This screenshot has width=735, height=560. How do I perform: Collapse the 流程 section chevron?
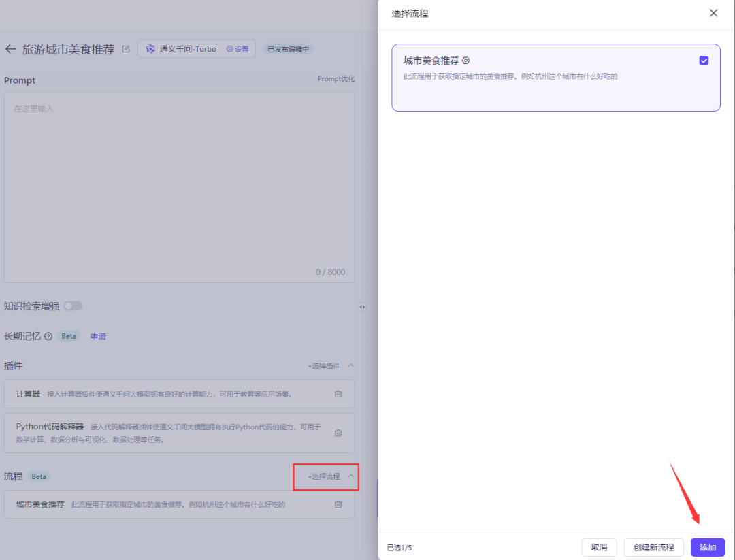(350, 476)
